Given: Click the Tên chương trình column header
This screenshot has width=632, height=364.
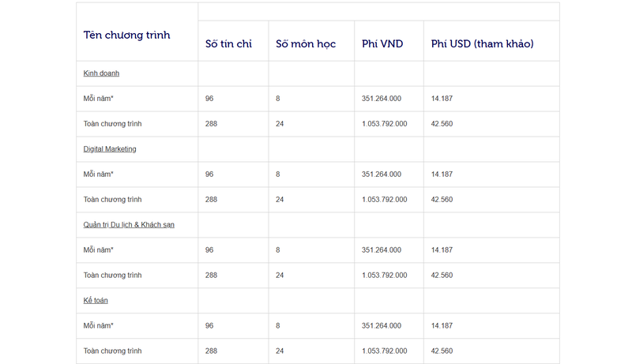Looking at the screenshot, I should (x=126, y=35).
